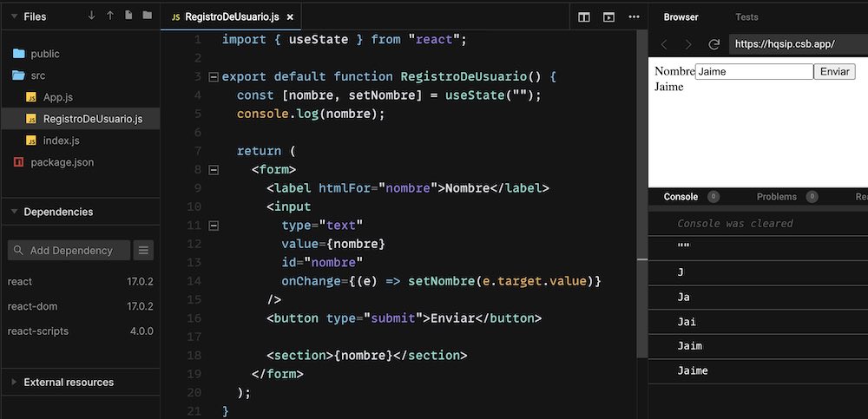Open the Problems tab in the bottom panel
This screenshot has height=419, width=868.
coord(777,197)
